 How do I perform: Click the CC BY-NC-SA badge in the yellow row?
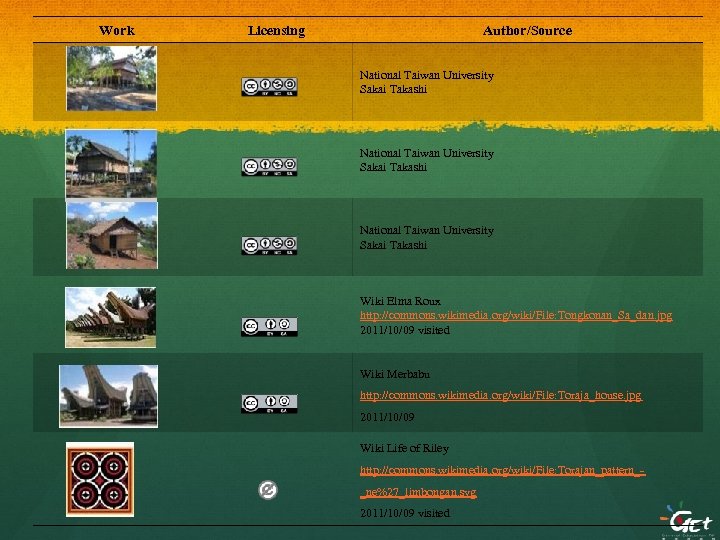[x=270, y=87]
